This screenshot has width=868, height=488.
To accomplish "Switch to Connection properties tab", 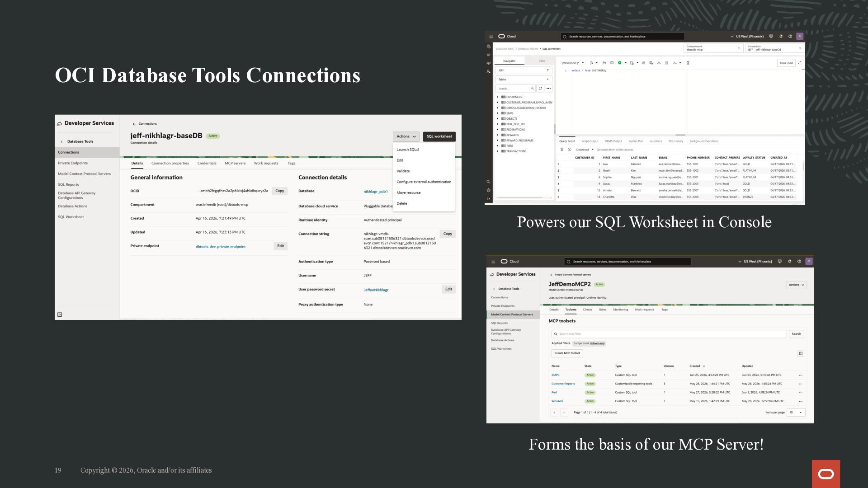I will tap(170, 163).
